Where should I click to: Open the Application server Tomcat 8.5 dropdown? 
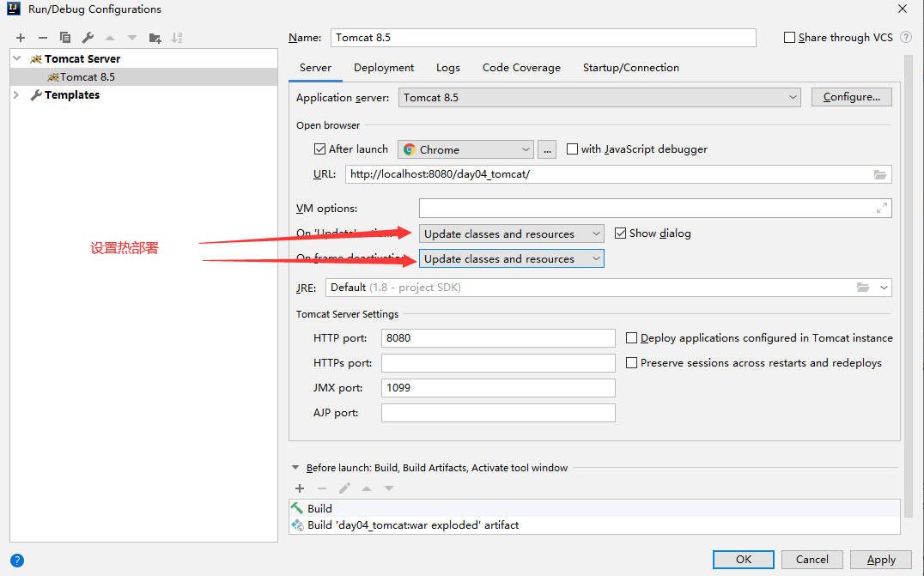[x=599, y=98]
